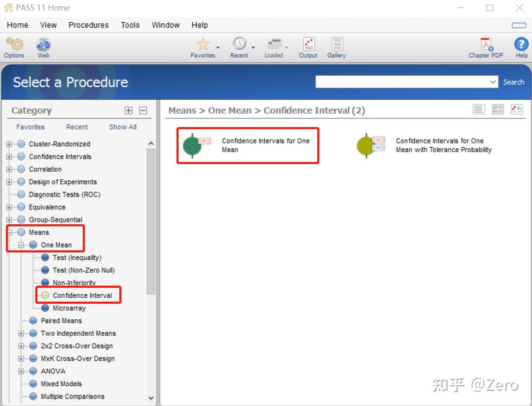The height and width of the screenshot is (406, 532).
Task: Expand MxK Cross-Over Design node
Action: pyautogui.click(x=21, y=358)
